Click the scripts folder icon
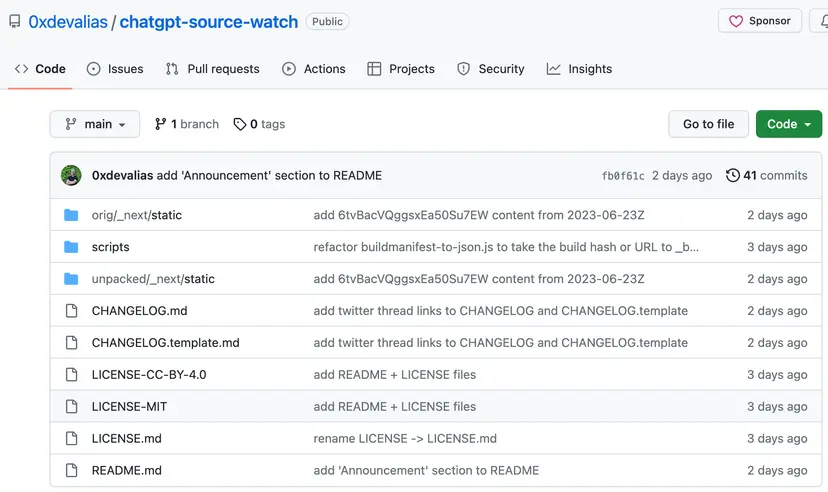Image resolution: width=828 pixels, height=492 pixels. pos(71,247)
